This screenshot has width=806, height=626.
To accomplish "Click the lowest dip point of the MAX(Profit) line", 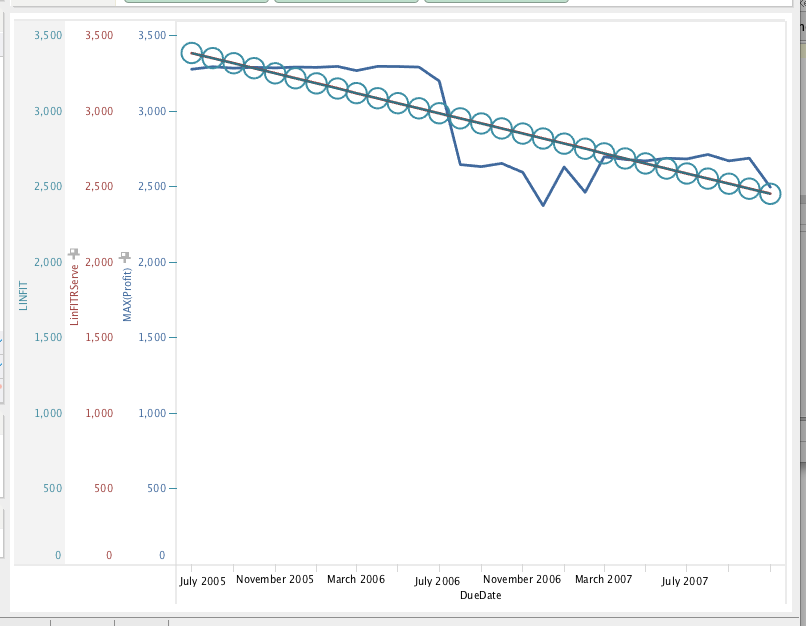I will point(543,206).
